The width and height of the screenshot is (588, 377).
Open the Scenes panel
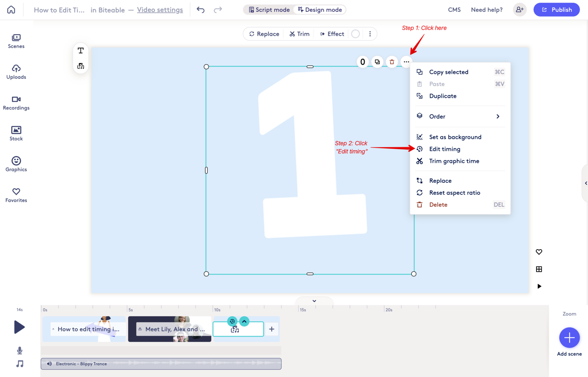16,41
